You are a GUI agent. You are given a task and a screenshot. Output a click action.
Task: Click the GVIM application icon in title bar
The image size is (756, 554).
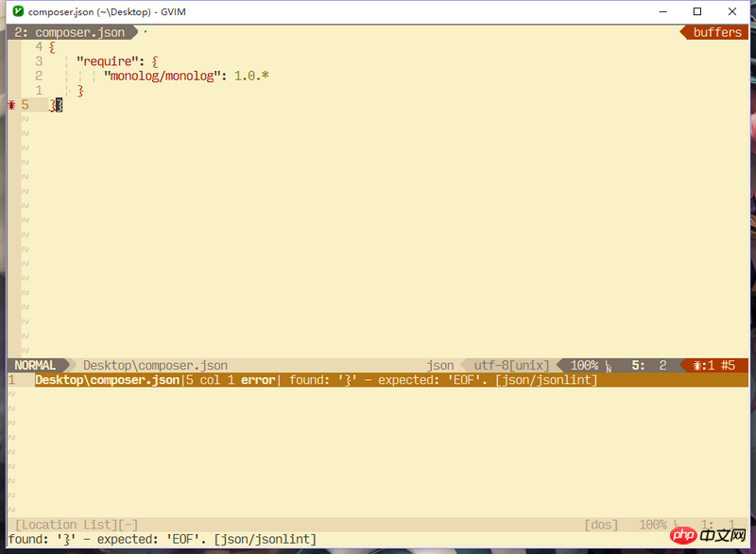pos(18,11)
